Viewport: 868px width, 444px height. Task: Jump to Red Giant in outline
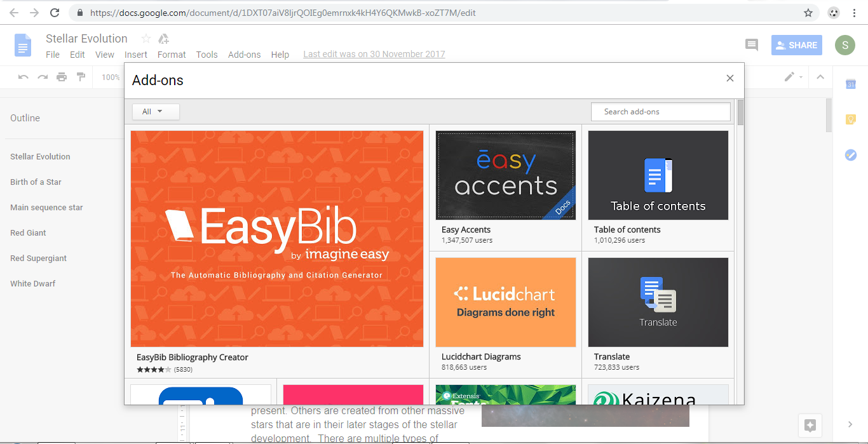tap(28, 233)
